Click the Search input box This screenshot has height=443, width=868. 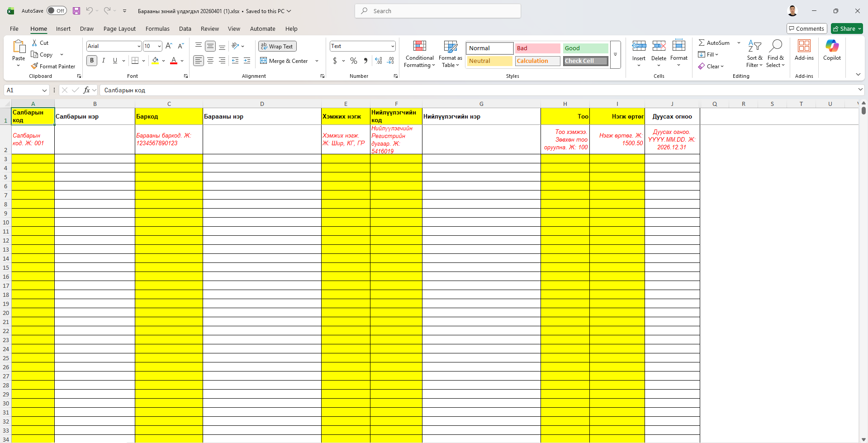tap(438, 11)
